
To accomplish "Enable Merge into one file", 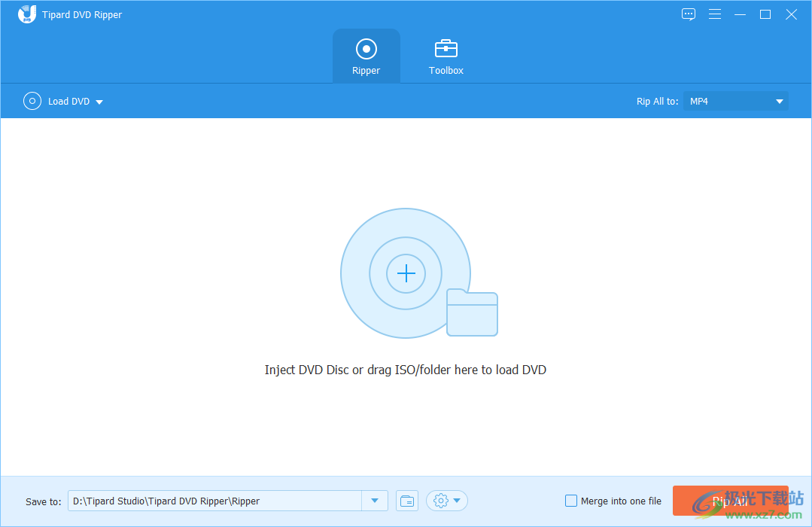I will (x=570, y=501).
